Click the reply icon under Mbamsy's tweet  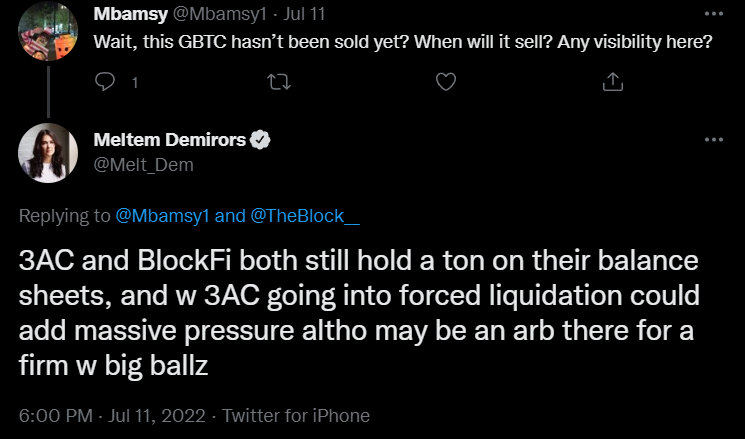coord(105,83)
